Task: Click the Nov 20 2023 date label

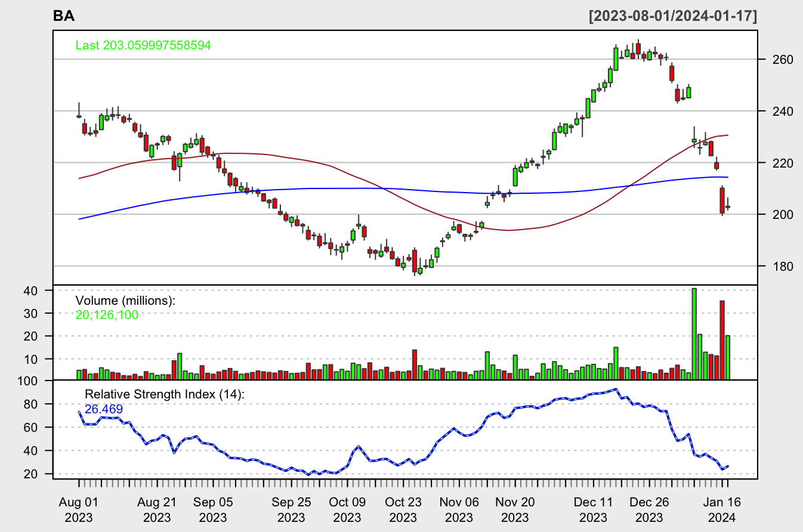Action: [x=515, y=509]
